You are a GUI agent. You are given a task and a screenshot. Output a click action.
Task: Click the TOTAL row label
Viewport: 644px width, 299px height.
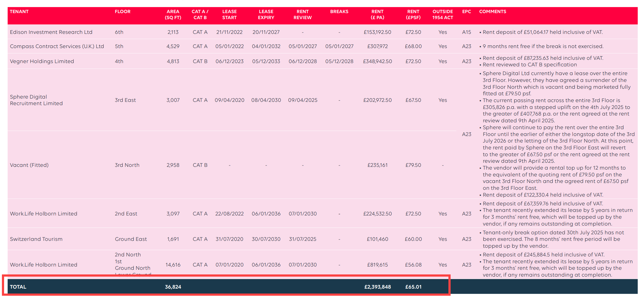(18, 287)
